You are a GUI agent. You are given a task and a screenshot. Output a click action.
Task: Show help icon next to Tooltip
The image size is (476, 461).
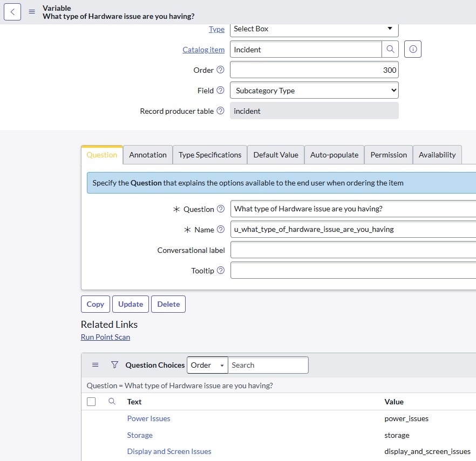pos(221,270)
